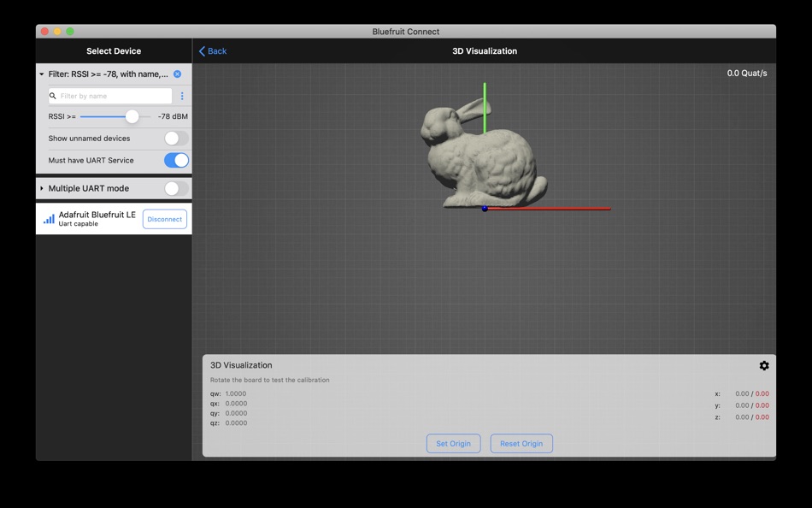Image resolution: width=812 pixels, height=508 pixels.
Task: Click the -78 dBM value label
Action: [173, 116]
